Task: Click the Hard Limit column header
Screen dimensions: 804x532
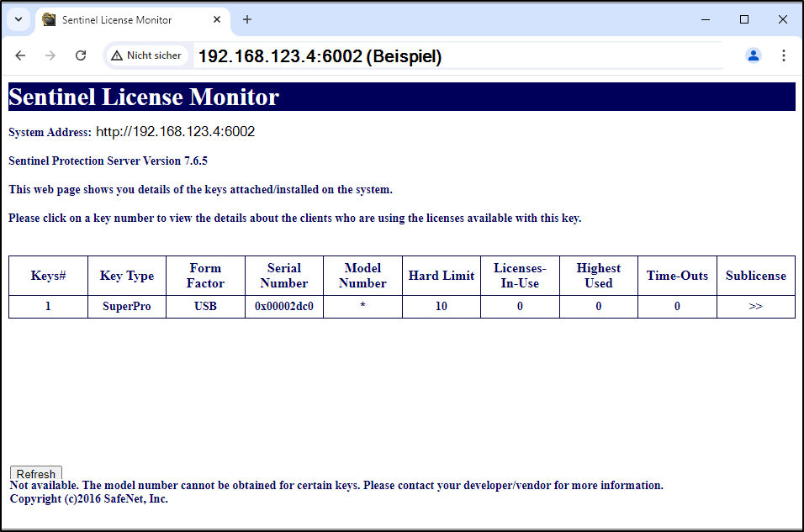Action: coord(442,276)
